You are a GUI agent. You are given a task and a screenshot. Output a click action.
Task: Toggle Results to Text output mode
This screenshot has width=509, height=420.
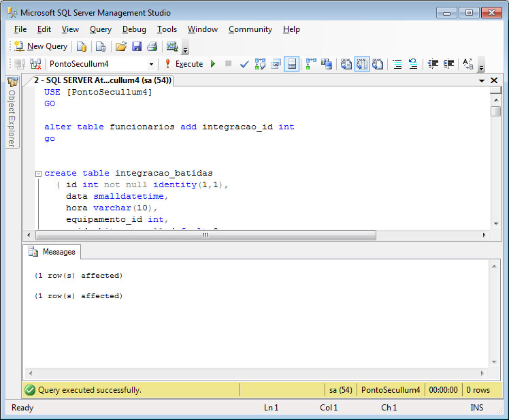coord(346,64)
